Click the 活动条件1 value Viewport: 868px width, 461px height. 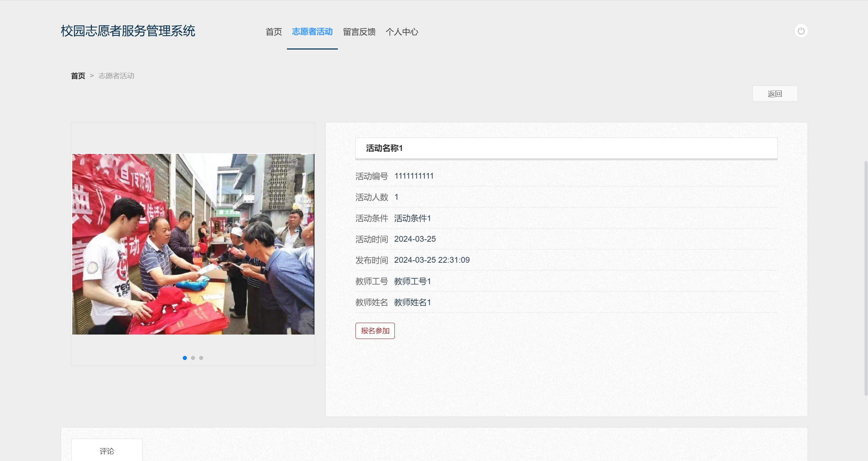(412, 218)
